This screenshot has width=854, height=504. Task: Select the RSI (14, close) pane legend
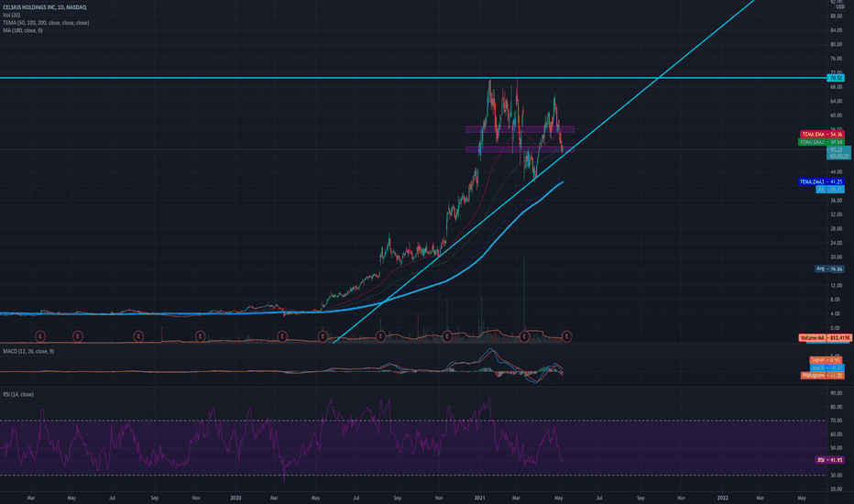point(18,394)
